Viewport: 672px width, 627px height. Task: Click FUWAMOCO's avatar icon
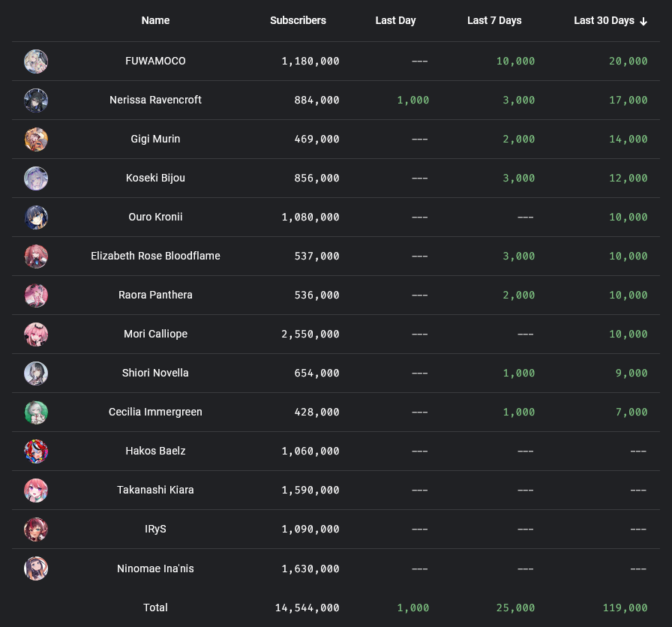pyautogui.click(x=36, y=61)
